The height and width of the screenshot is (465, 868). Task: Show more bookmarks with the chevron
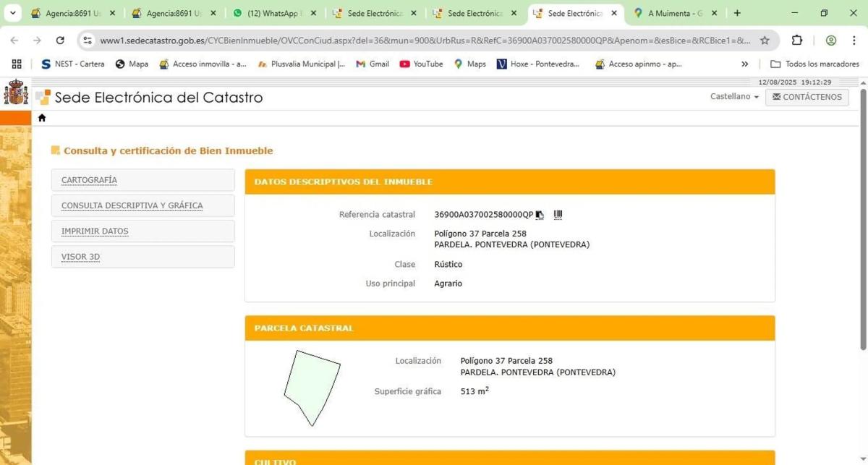[x=745, y=64]
